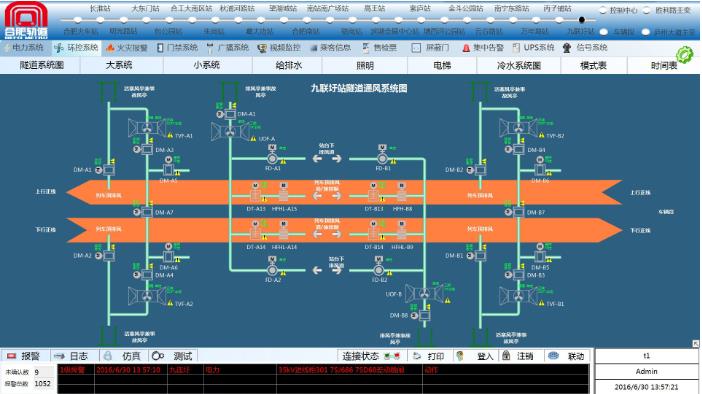The height and width of the screenshot is (394, 702).
Task: Click the green gear settings icon
Action: tap(684, 55)
